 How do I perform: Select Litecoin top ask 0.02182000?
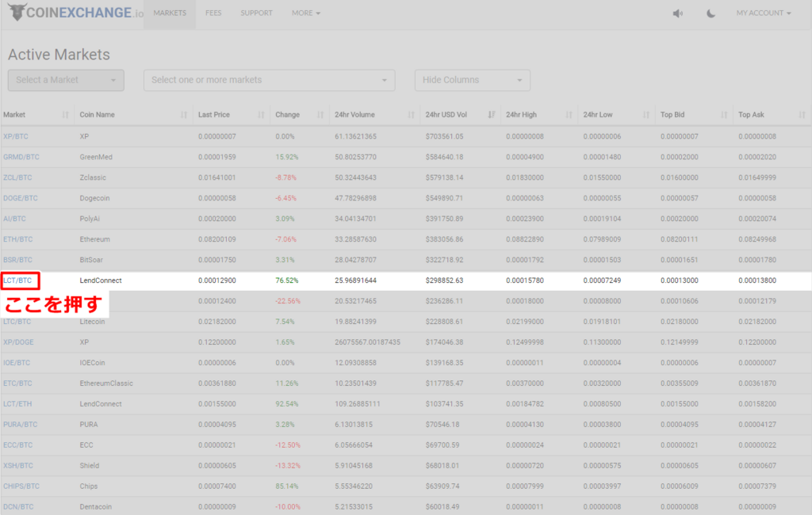(x=757, y=322)
